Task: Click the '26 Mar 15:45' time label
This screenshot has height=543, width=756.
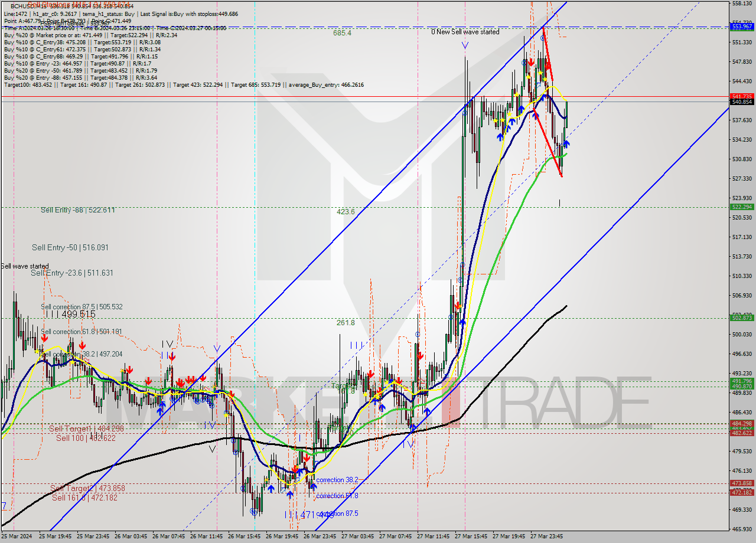Action: [x=246, y=537]
